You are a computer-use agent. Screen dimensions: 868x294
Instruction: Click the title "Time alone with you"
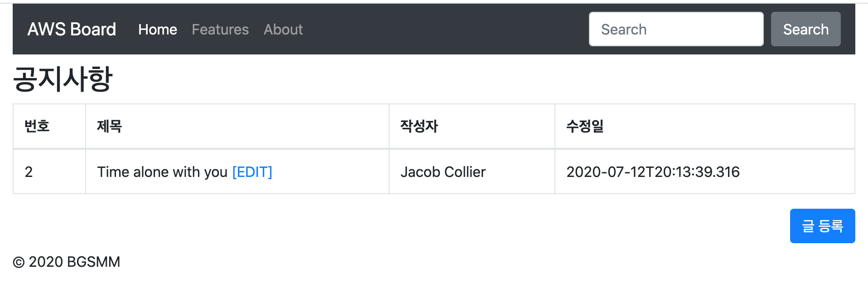point(162,172)
